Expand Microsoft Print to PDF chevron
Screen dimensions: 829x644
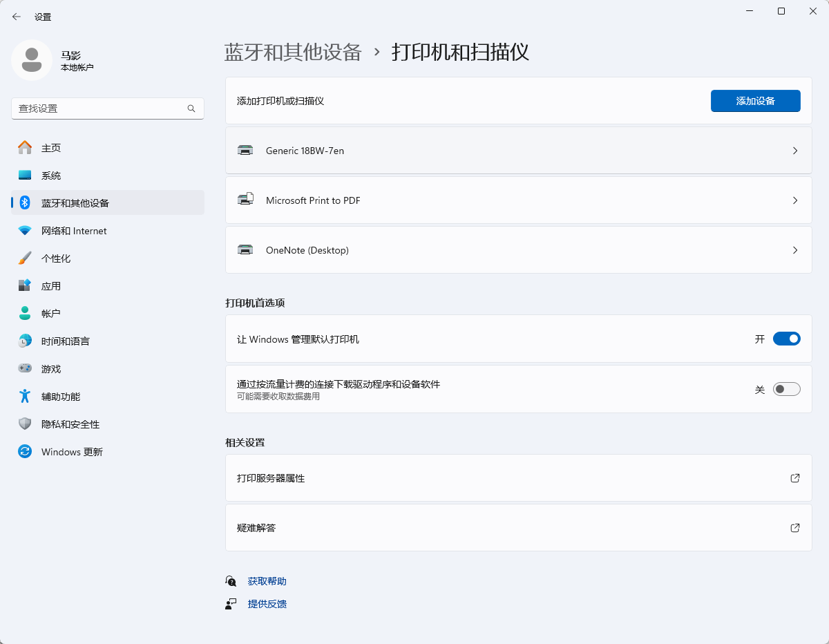pos(795,200)
